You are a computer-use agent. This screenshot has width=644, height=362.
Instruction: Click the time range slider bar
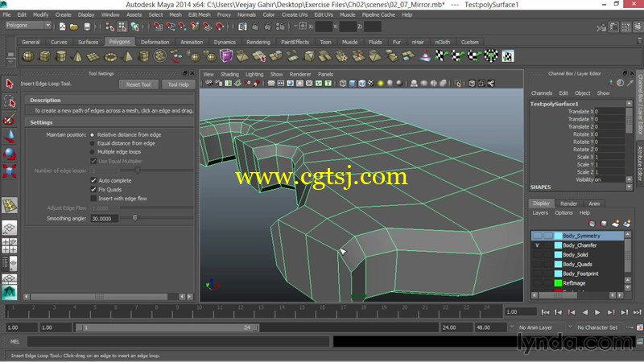167,327
